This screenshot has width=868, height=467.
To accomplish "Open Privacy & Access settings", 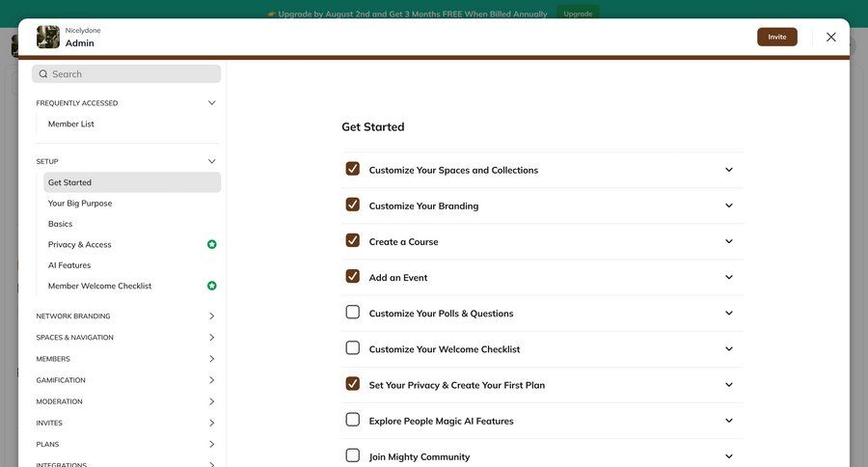I will [x=80, y=244].
